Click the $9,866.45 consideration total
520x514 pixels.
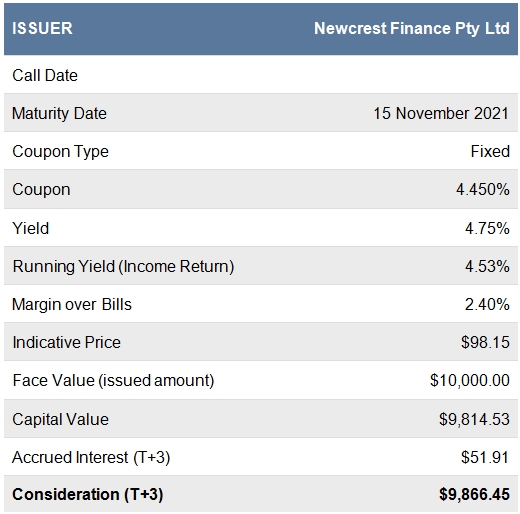point(474,494)
